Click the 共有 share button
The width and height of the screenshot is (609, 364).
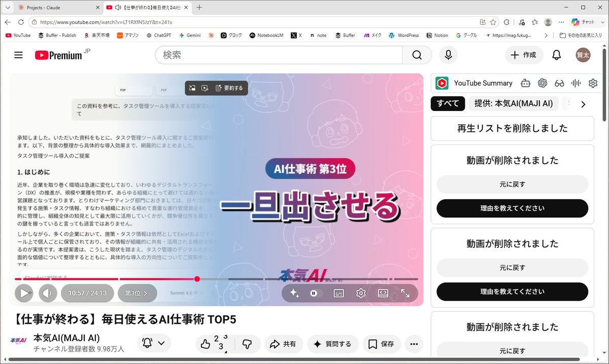(x=283, y=344)
